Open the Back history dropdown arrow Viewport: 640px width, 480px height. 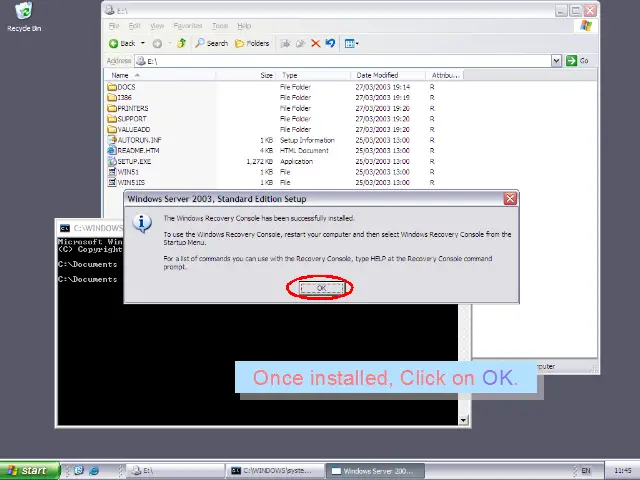tap(143, 43)
